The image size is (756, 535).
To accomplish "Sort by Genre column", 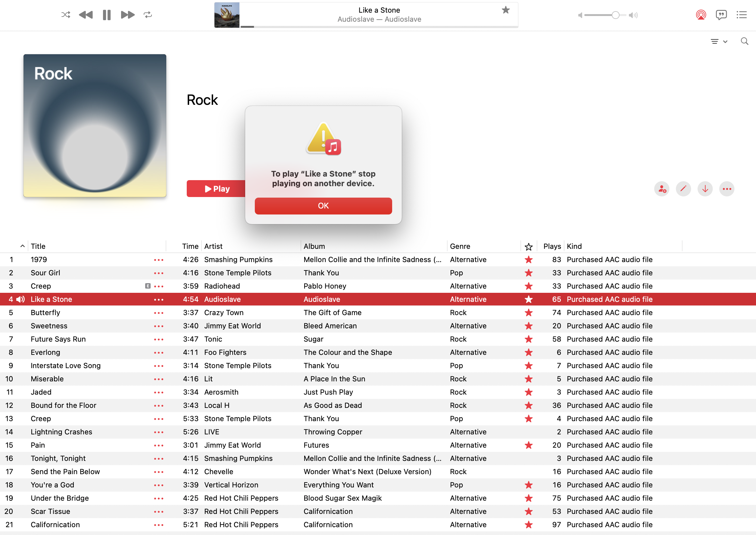I will 460,246.
